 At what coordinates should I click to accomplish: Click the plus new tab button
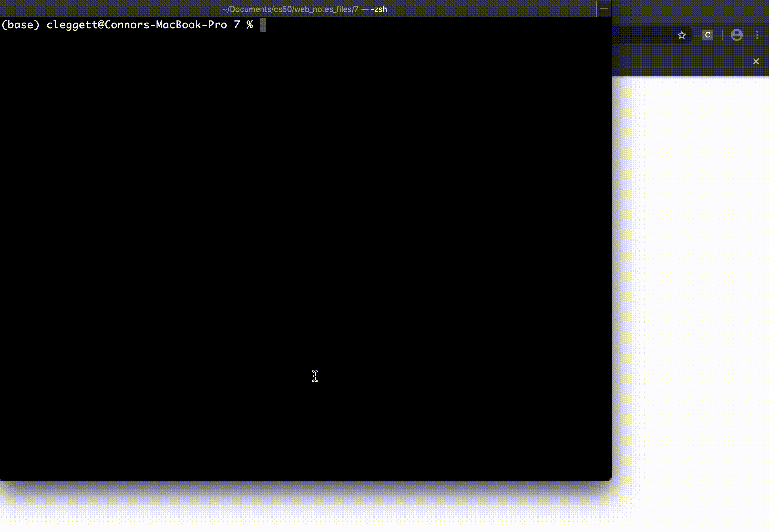(604, 8)
